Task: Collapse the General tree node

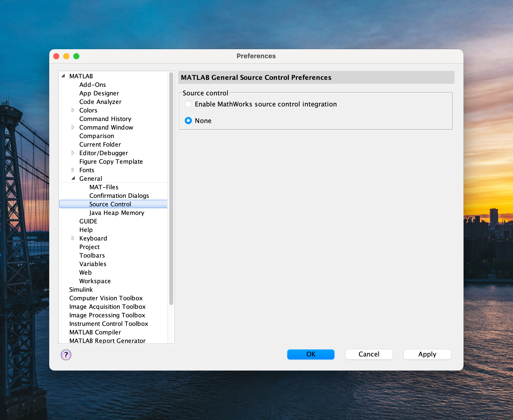Action: pos(73,178)
